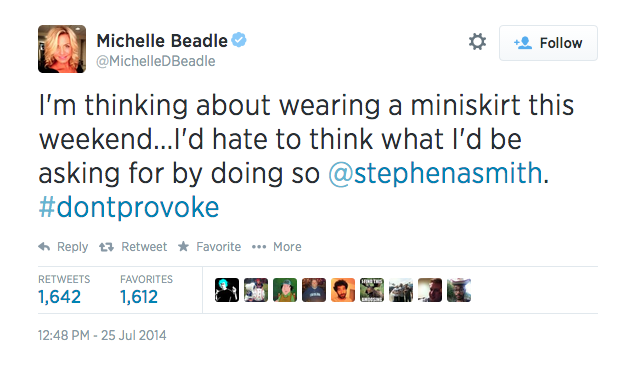
Task: Open the Michelle Beadle name link
Action: [162, 41]
